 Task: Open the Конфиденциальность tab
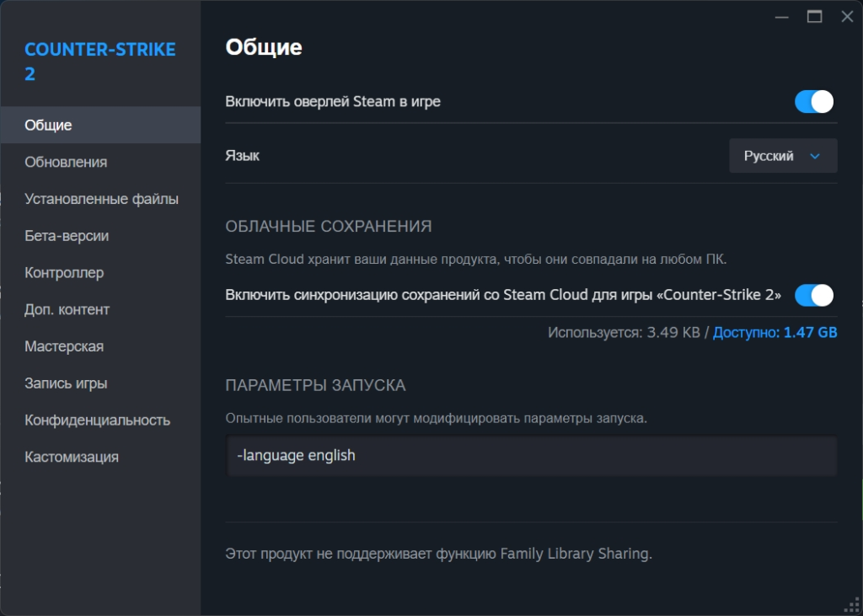[97, 420]
